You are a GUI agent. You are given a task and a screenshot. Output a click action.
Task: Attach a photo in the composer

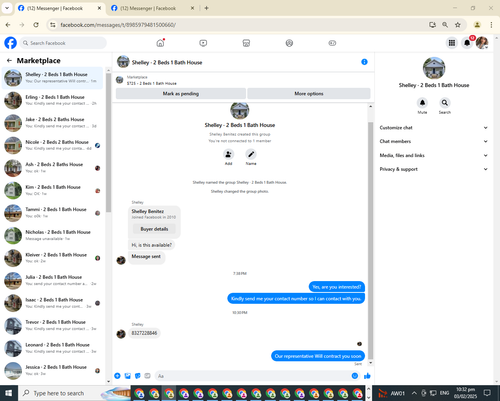click(128, 376)
